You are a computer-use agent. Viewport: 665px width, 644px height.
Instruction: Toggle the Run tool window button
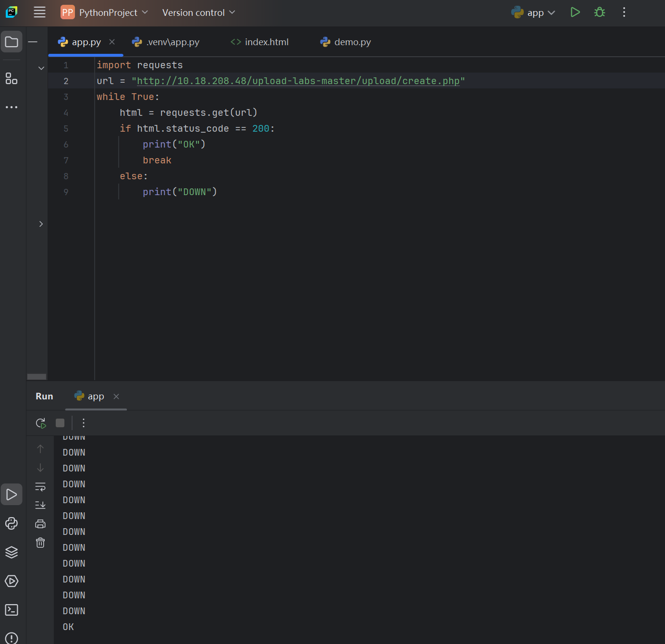(x=12, y=495)
